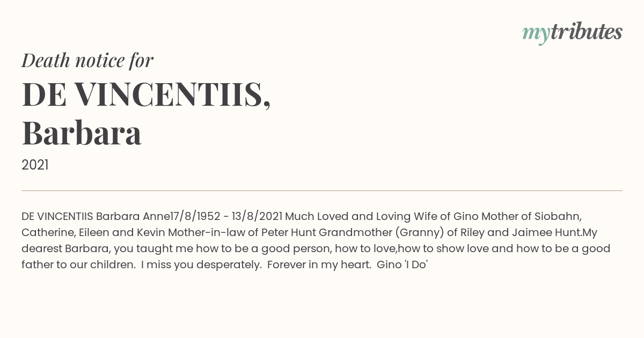The image size is (644, 338).
Task: Click 'Forever in my heart' sentence
Action: tap(319, 265)
